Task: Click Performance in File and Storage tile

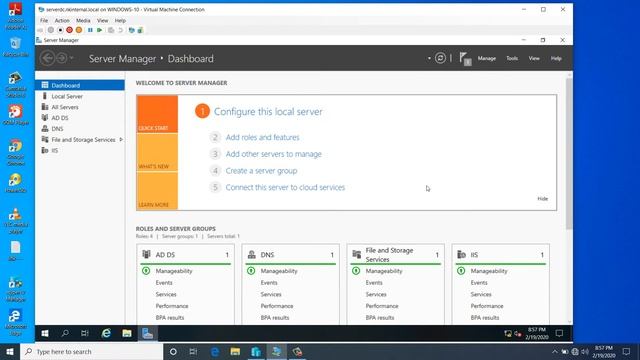Action: coord(382,306)
